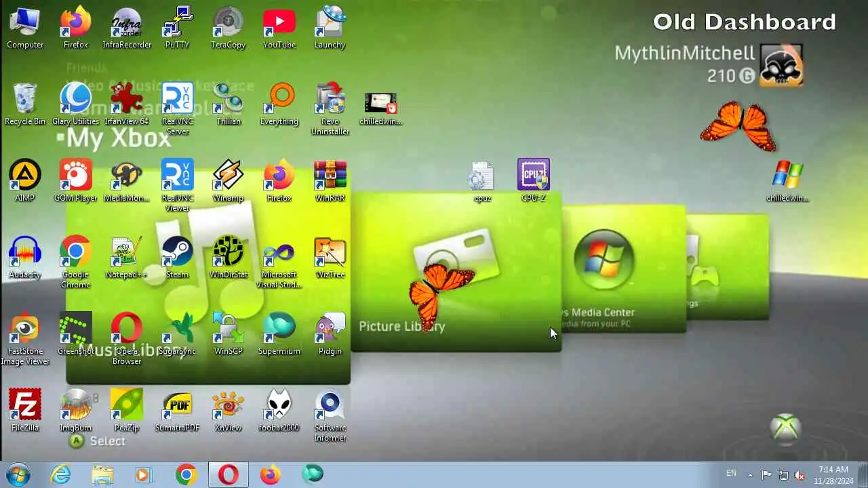The image size is (868, 488).
Task: Launch the Everything search shortcut
Action: (279, 104)
